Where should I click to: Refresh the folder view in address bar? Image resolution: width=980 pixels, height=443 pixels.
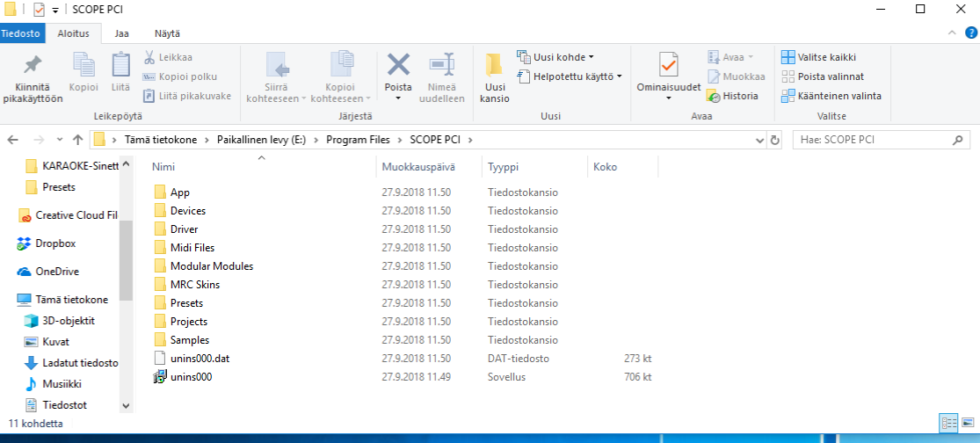(x=774, y=140)
